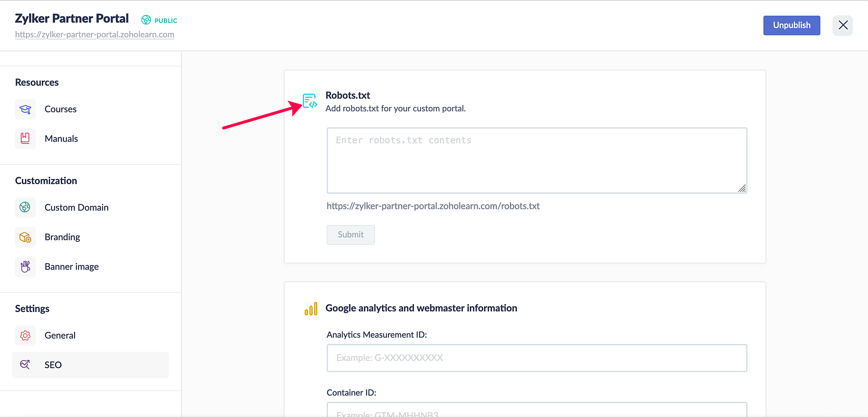
Task: Open the Courses section
Action: click(60, 109)
